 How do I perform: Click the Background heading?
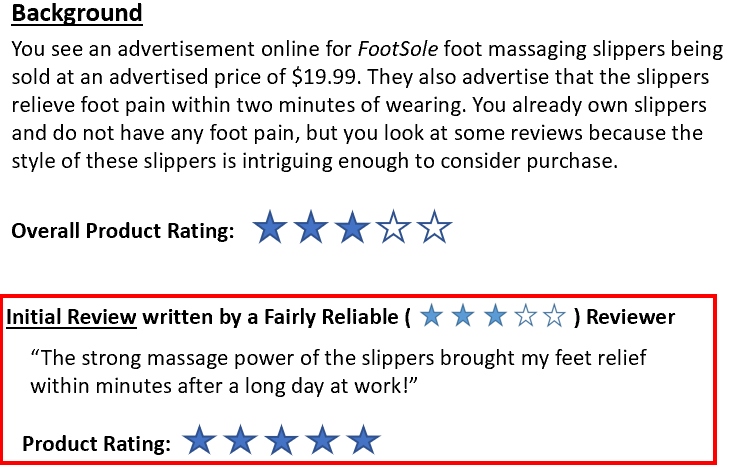(x=76, y=15)
